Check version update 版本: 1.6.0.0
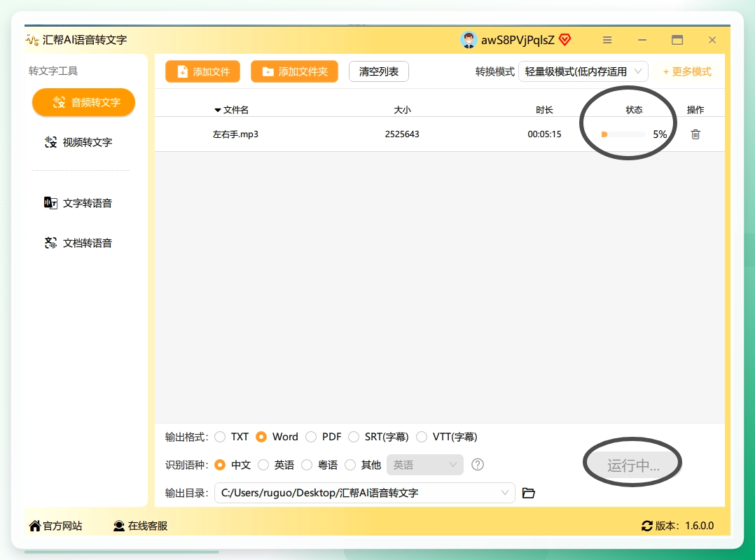This screenshot has width=755, height=560. pos(677,526)
